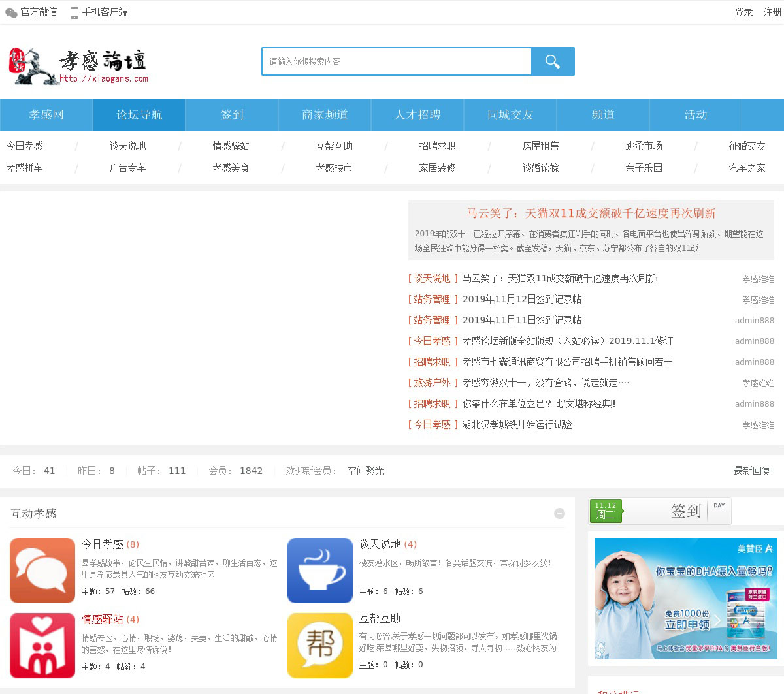Click the 登录 login link
The image size is (784, 694).
[743, 12]
